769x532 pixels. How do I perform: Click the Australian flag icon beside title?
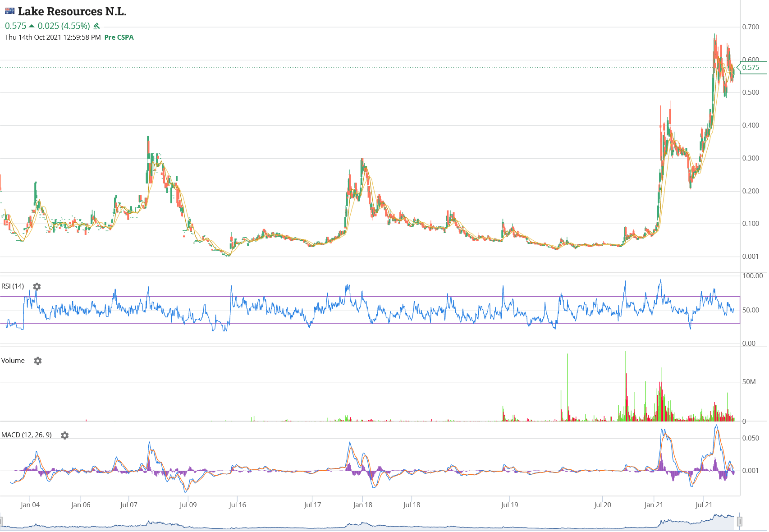point(9,11)
